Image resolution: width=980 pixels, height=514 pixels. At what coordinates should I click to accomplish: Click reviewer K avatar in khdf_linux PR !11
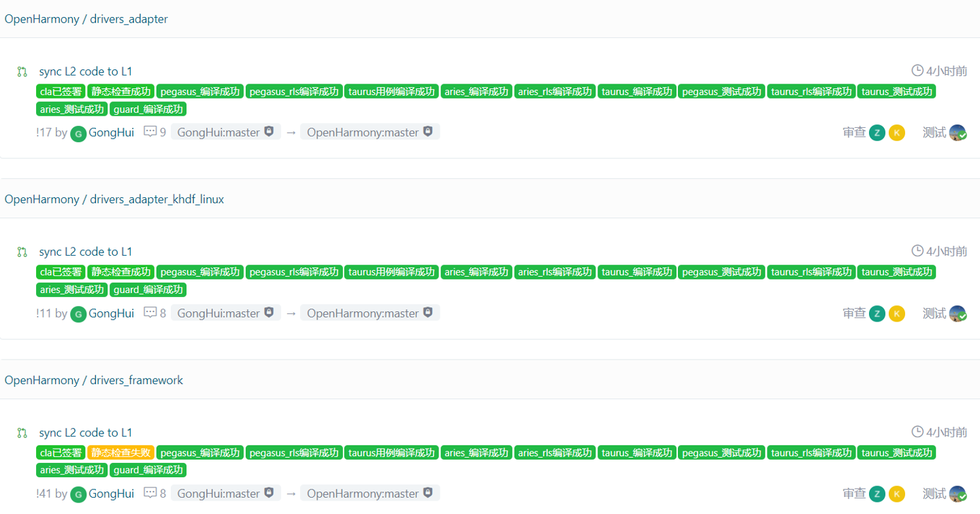click(x=897, y=313)
